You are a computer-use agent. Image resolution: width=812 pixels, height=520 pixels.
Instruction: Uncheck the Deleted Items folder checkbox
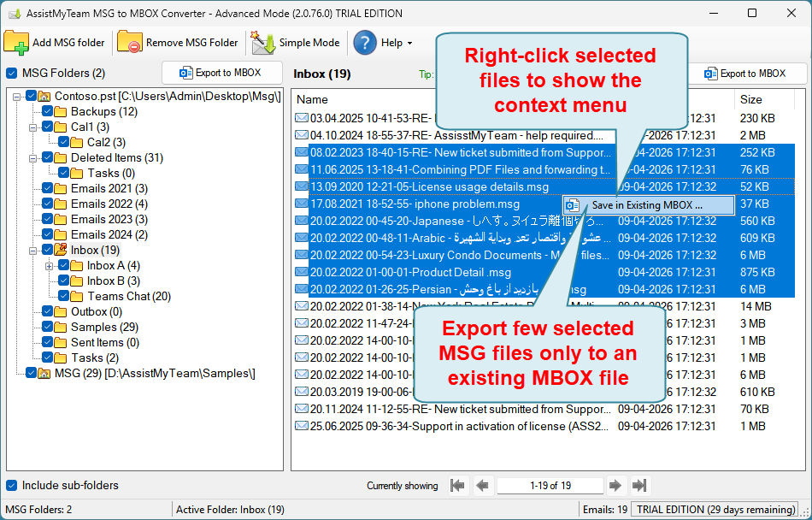click(49, 157)
